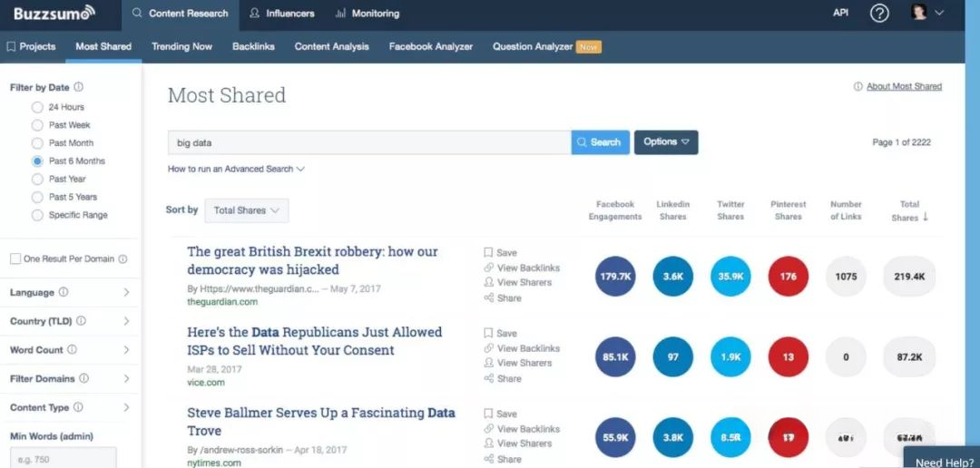The width and height of the screenshot is (980, 468).
Task: Click the blue Search button
Action: [x=600, y=142]
